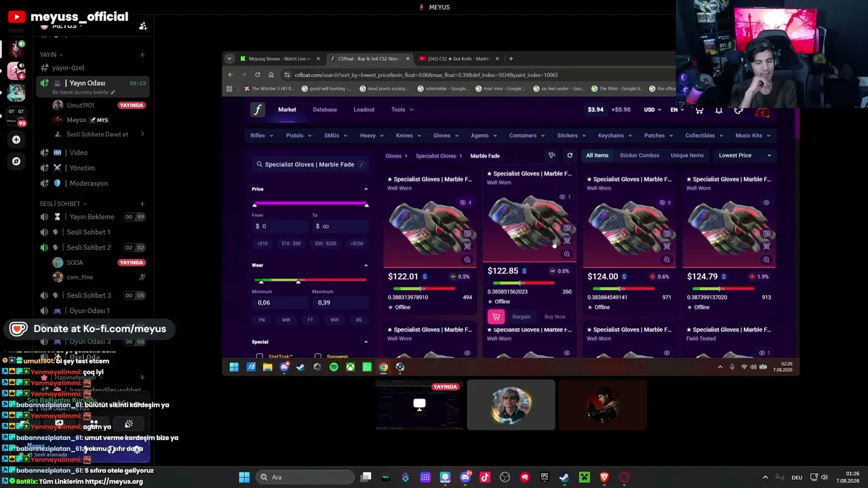Viewport: 868px width, 488px height.
Task: Expand the Rifles category dropdown
Action: (262, 136)
